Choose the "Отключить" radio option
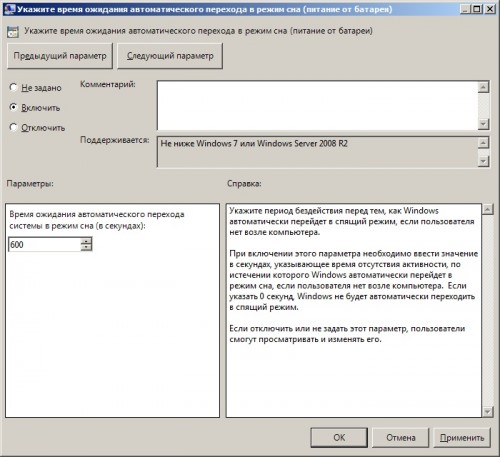This screenshot has width=500, height=457. click(13, 127)
